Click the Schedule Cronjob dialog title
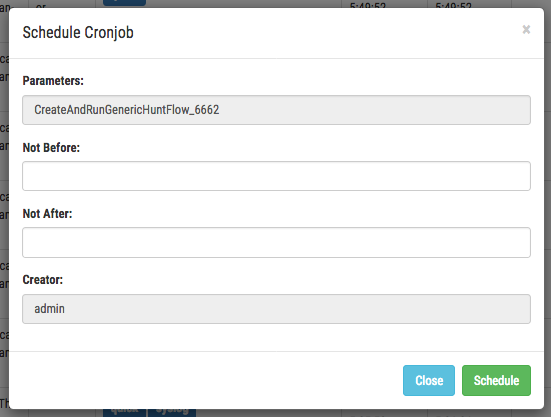551x417 pixels. (x=78, y=33)
